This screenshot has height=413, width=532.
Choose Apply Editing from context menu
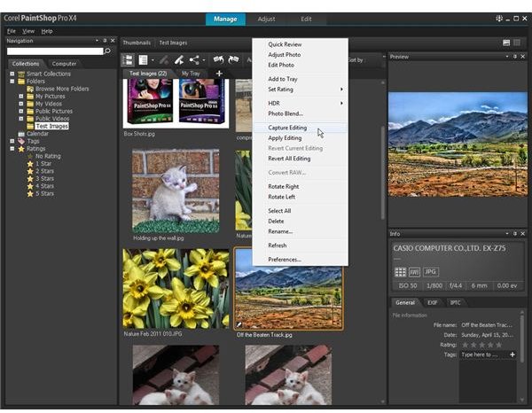click(x=301, y=138)
